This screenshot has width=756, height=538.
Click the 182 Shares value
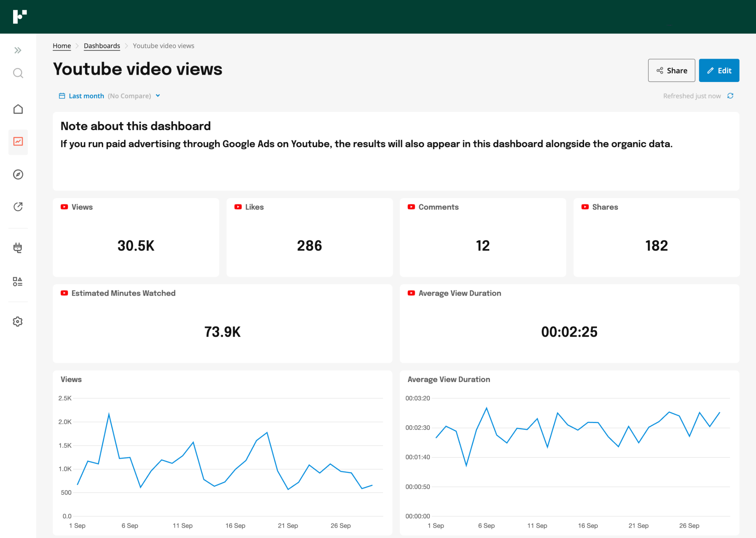click(657, 246)
